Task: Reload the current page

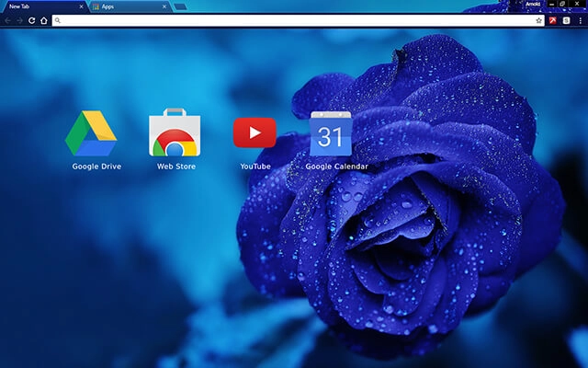Action: (32, 20)
